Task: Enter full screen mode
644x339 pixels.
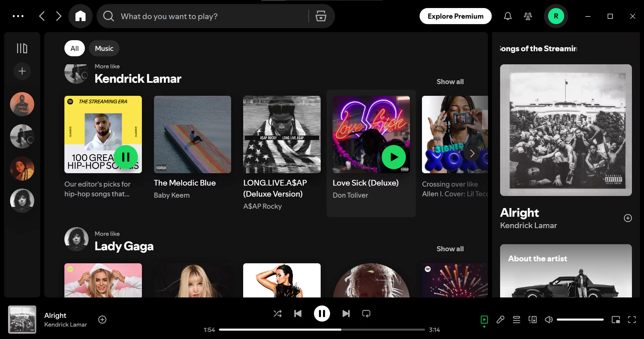Action: pyautogui.click(x=632, y=320)
